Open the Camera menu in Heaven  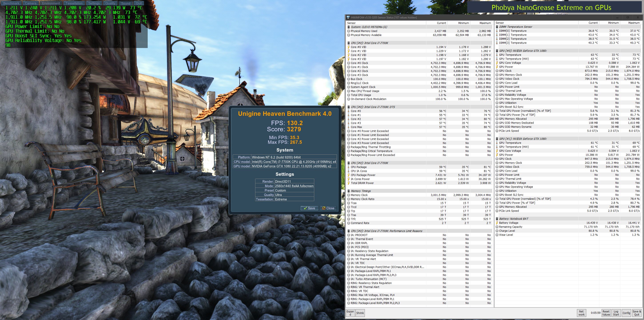(x=31, y=3)
